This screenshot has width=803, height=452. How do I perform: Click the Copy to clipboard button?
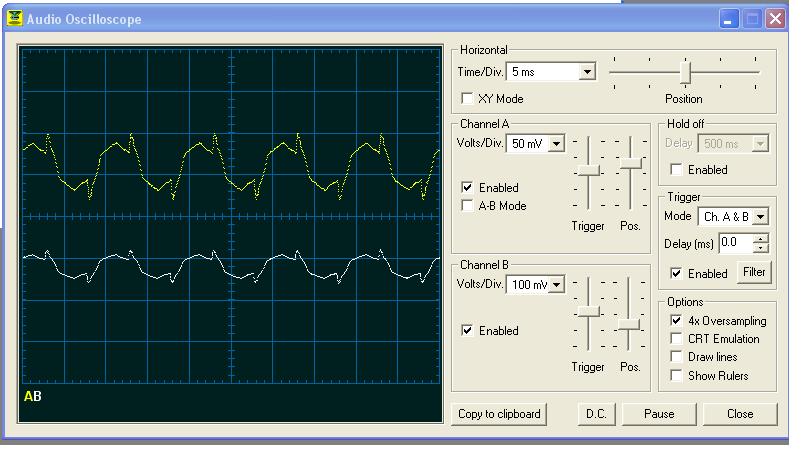coord(499,414)
